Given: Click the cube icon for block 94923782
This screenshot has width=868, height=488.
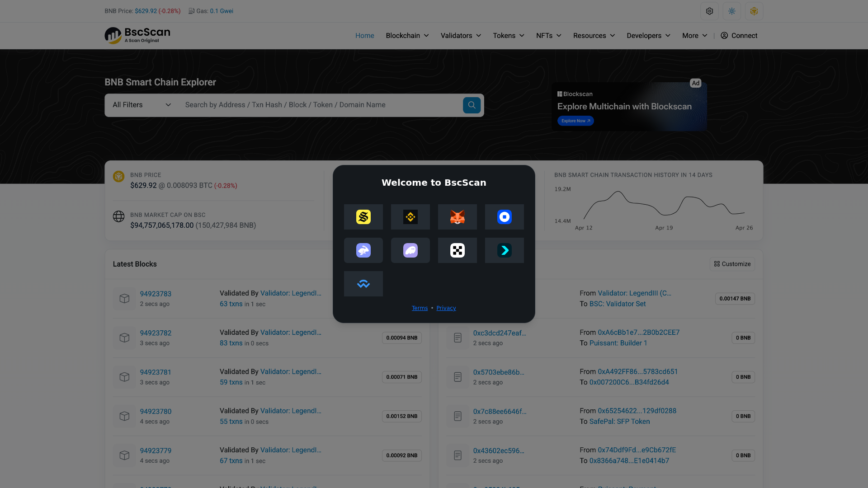Looking at the screenshot, I should tap(124, 338).
